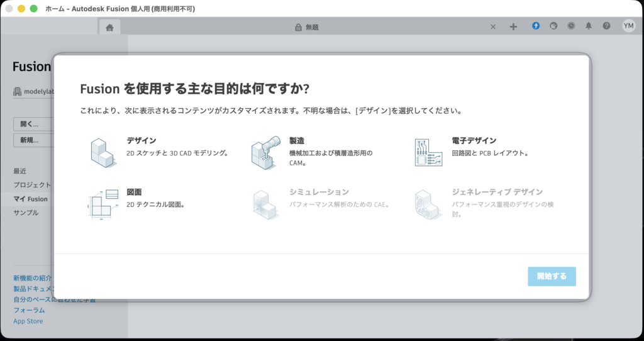Open the notifications bell icon
Image resolution: width=644 pixels, height=341 pixels.
(x=589, y=26)
